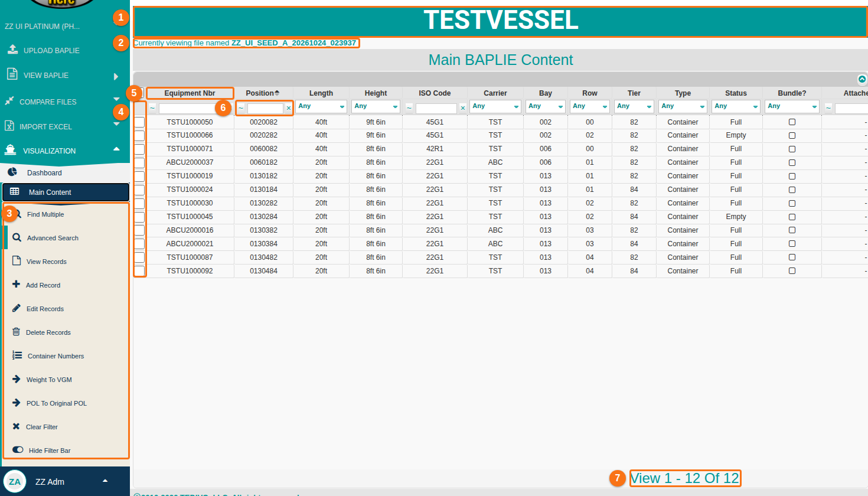
Task: Check the Bundle box for ABCU2000037
Action: pos(792,163)
